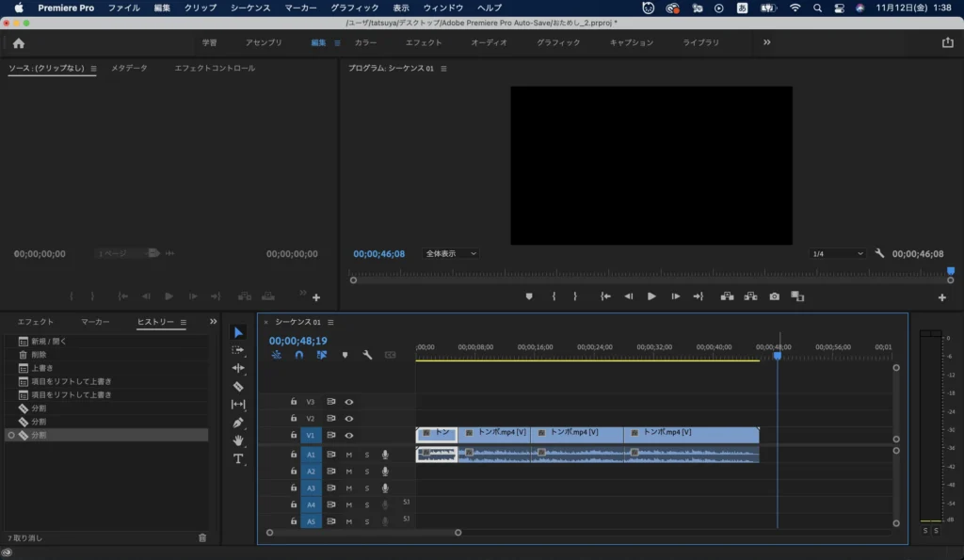The image size is (964, 560).
Task: Open the シーケンス menu
Action: pyautogui.click(x=250, y=8)
